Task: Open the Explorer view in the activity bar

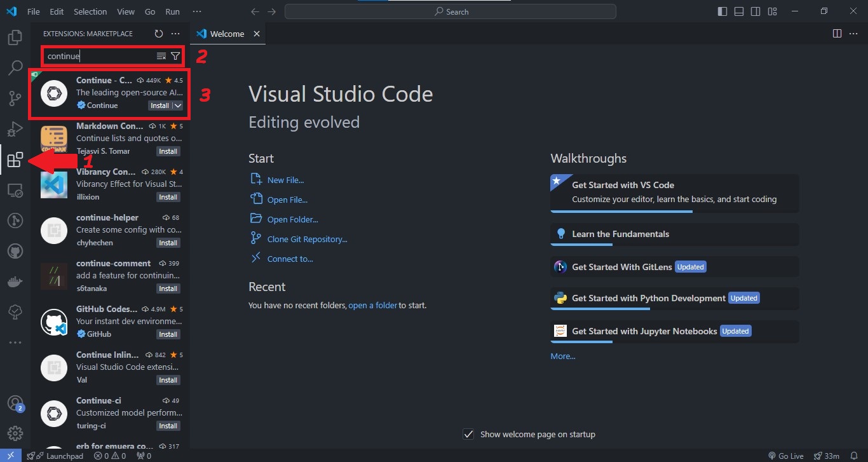Action: click(15, 37)
